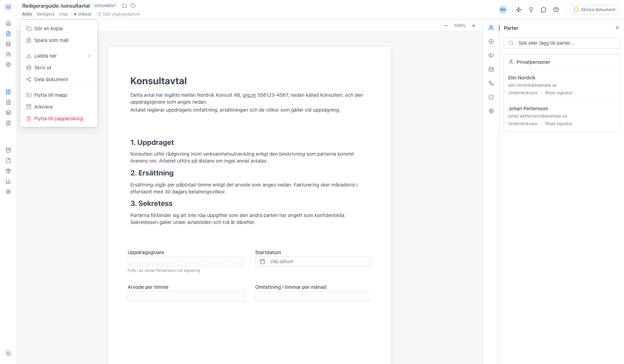The image size is (624, 364).
Task: Open the comments speech bubble icon
Action: [544, 10]
